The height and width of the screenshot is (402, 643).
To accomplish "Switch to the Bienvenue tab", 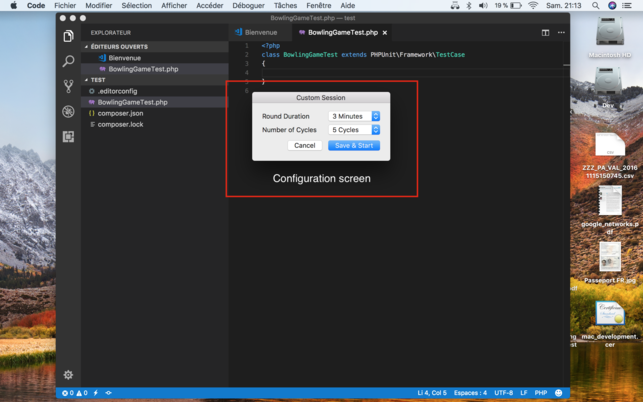I will (x=260, y=32).
